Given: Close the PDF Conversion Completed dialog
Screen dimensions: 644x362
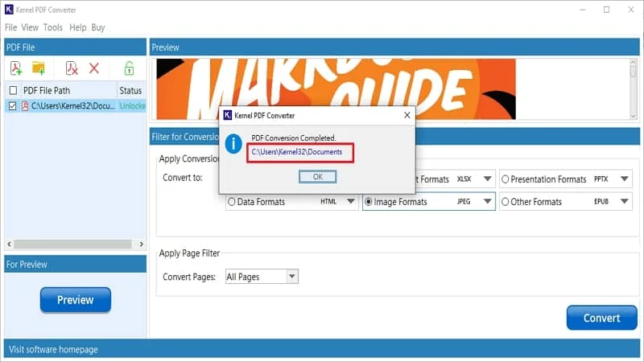Looking at the screenshot, I should 407,115.
